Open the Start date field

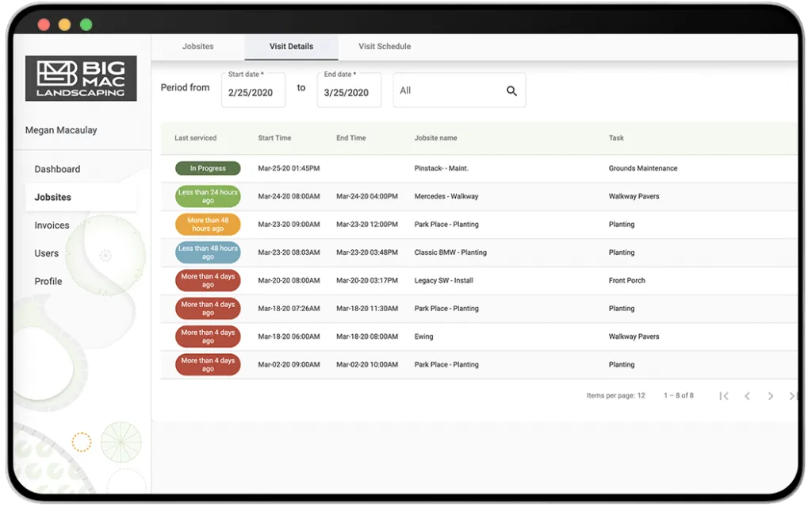(x=253, y=90)
